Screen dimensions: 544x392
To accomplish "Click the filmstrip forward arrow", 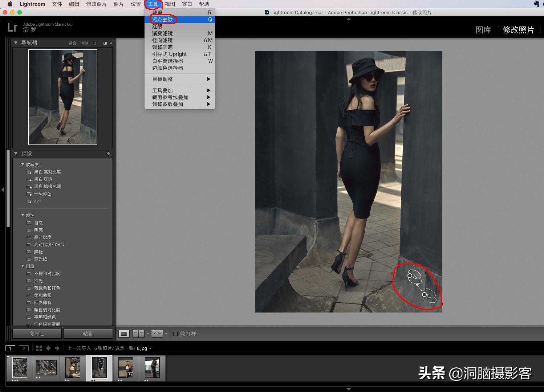I will pos(57,348).
